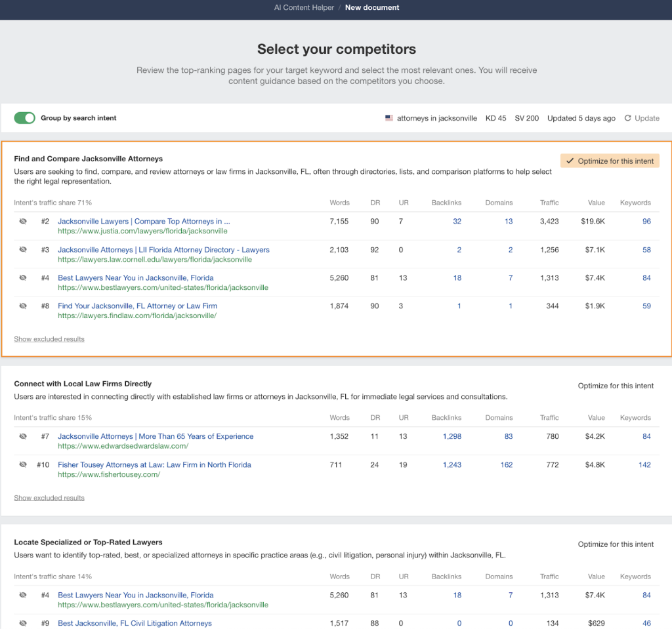Open AI Content Helper from the breadcrumb

coord(304,7)
